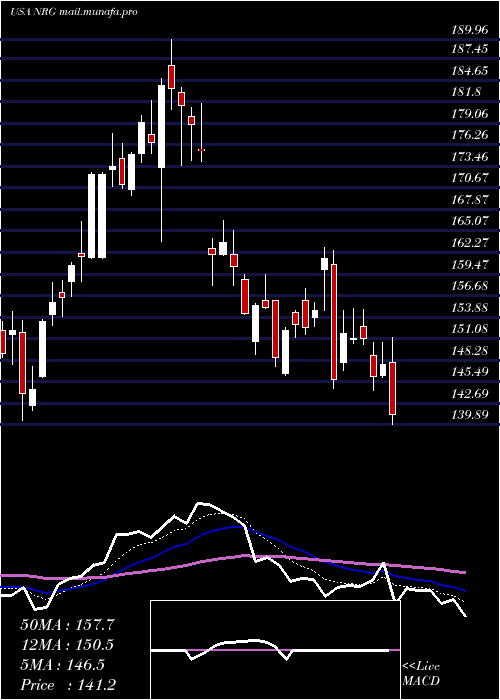Click the 167.87 price axis label
This screenshot has width=500, height=700.
(x=469, y=199)
